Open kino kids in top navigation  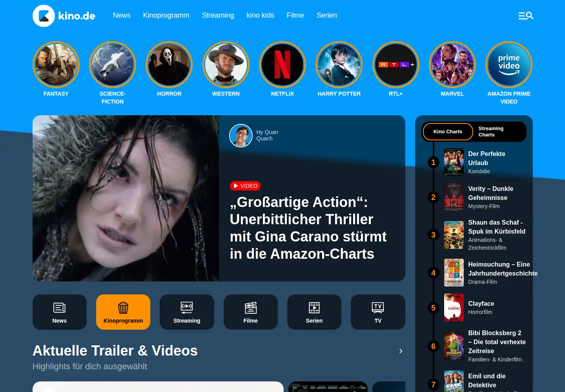[x=260, y=15]
